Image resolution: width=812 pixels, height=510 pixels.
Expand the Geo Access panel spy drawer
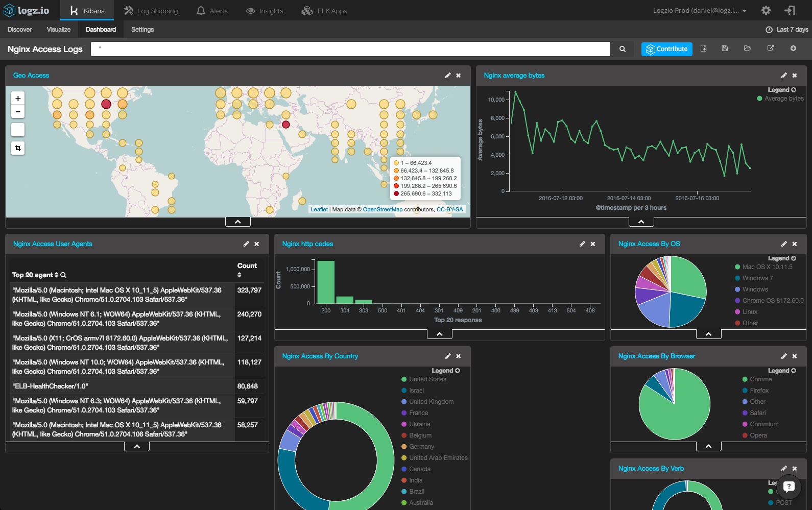tap(238, 222)
